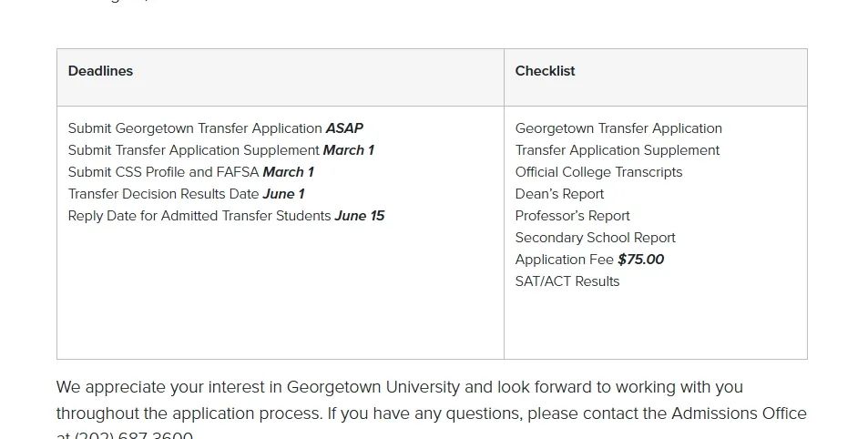This screenshot has width=868, height=439.
Task: Click the Application Fee $75.00 entry
Action: pyautogui.click(x=589, y=259)
